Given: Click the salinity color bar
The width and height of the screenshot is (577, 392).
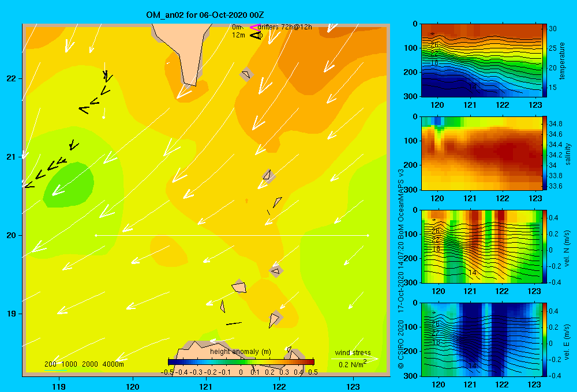Looking at the screenshot, I should tap(545, 153).
